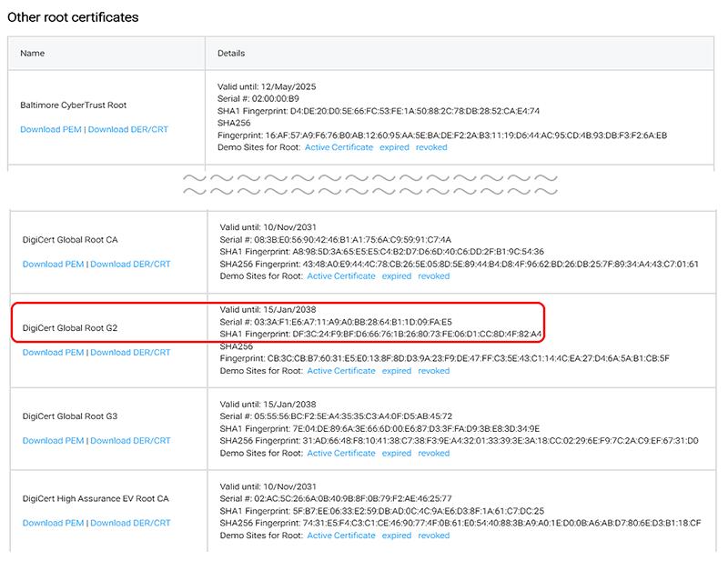
Task: Click Global Root G2 serial starting 03:3A:F1
Action: pos(336,322)
